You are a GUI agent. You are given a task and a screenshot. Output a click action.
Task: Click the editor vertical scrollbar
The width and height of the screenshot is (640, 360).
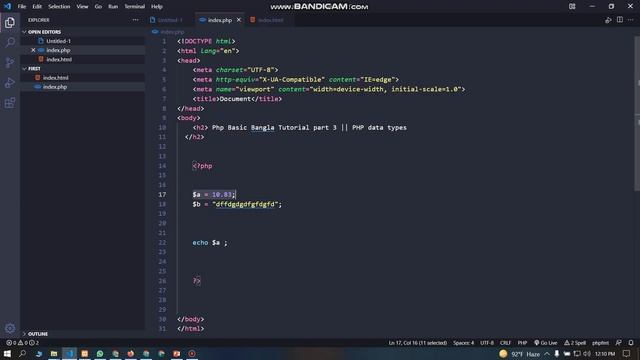coord(637,114)
